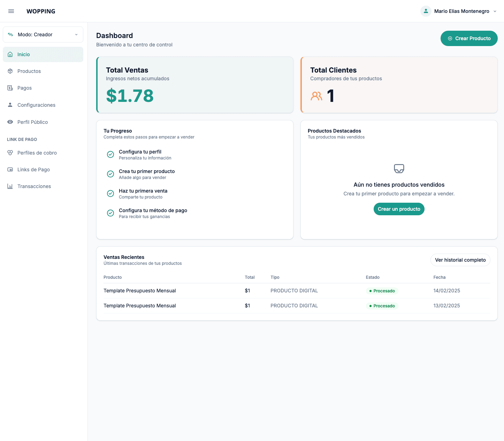Click the Perfiles de cobro icon

point(10,153)
